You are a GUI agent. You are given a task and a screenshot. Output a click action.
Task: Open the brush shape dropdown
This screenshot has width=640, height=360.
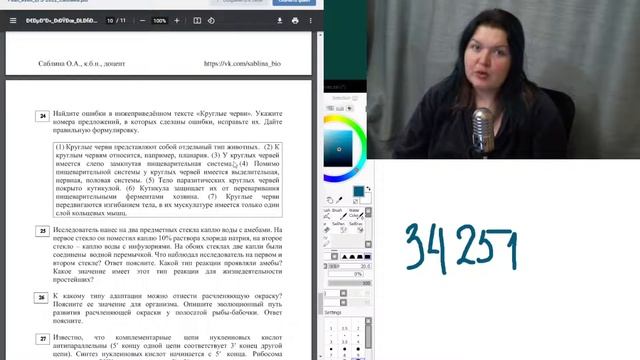tap(343, 293)
